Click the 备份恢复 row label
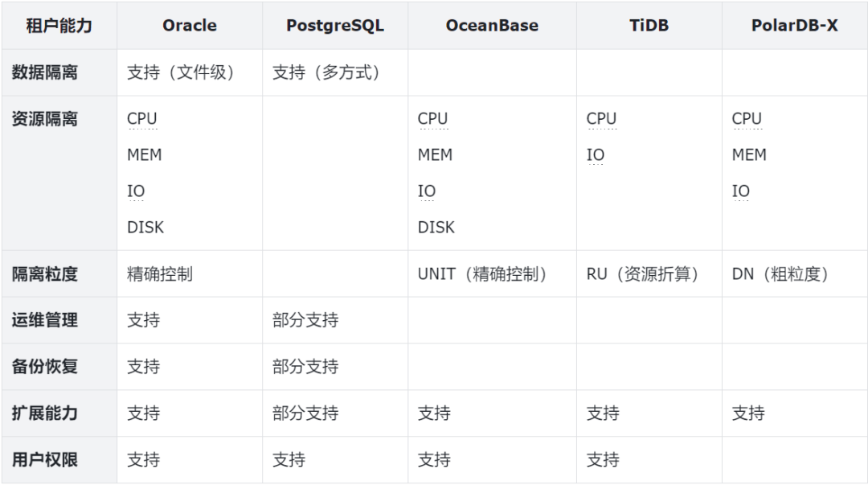The width and height of the screenshot is (868, 485). coord(45,367)
